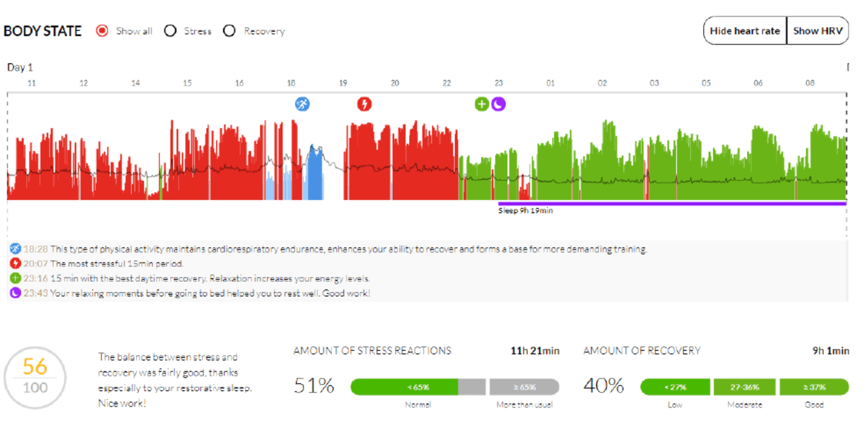Click the blue exercise block in the chart
The width and height of the screenshot is (868, 426).
coord(315,172)
